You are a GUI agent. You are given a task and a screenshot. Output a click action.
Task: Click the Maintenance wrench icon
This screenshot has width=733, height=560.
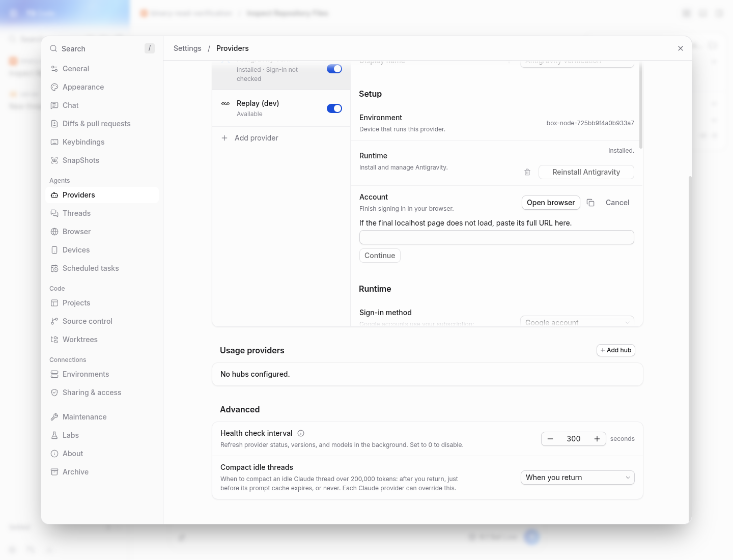point(54,417)
